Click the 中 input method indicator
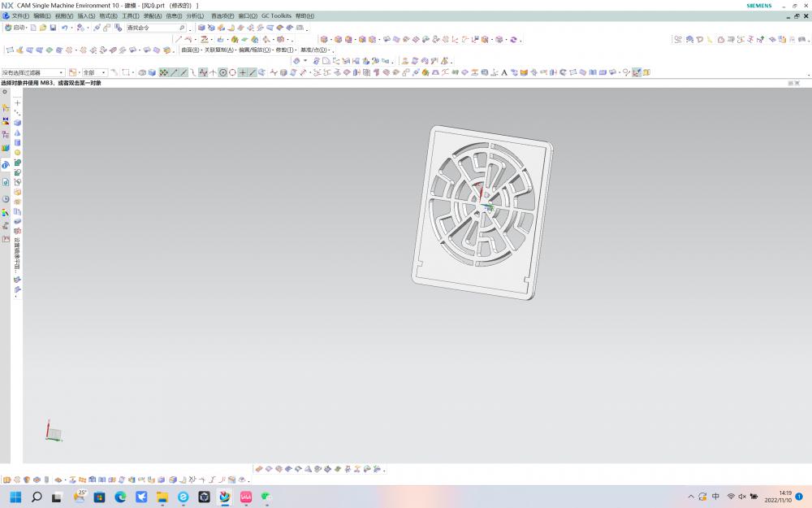This screenshot has width=812, height=508. pos(715,497)
